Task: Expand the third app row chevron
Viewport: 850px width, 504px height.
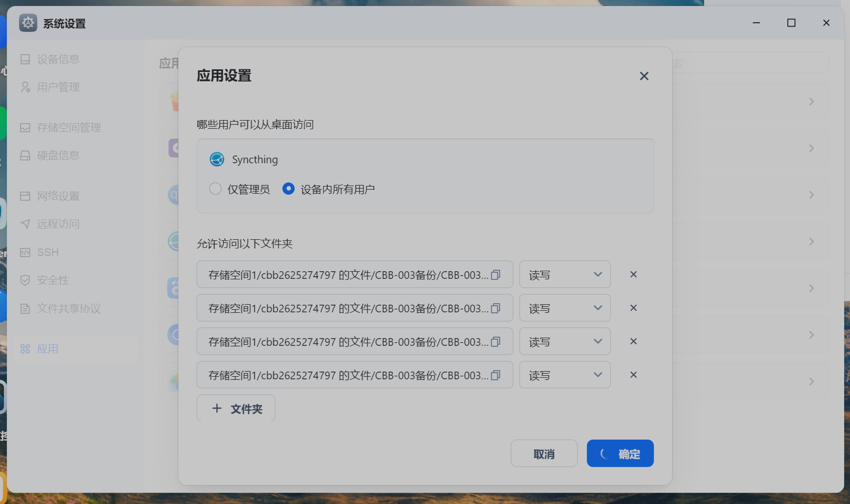Action: pyautogui.click(x=811, y=195)
